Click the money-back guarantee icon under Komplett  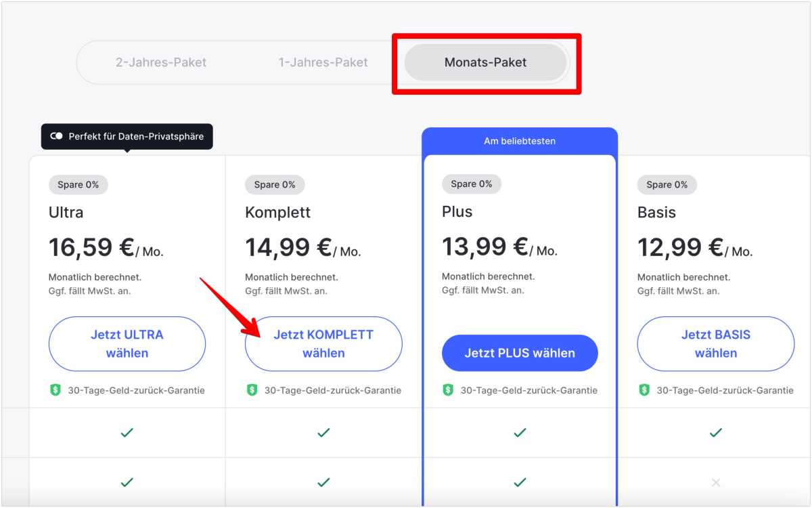pos(250,390)
